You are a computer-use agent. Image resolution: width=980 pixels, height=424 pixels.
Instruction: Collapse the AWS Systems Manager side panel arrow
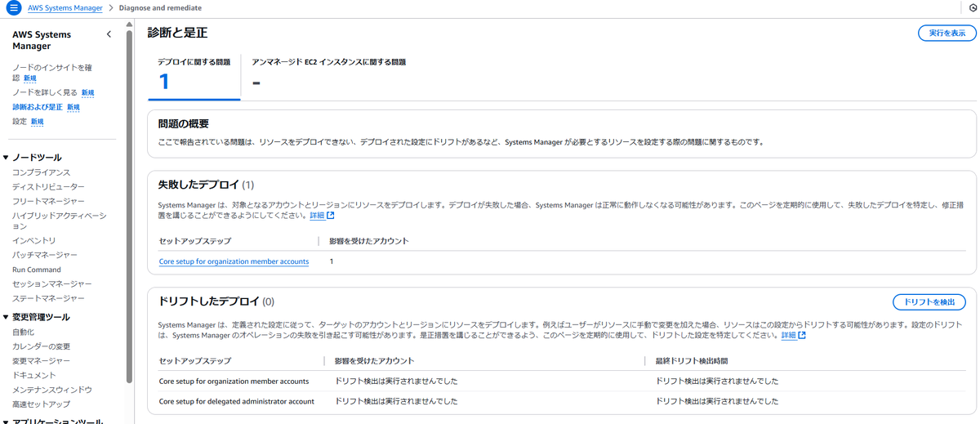109,34
